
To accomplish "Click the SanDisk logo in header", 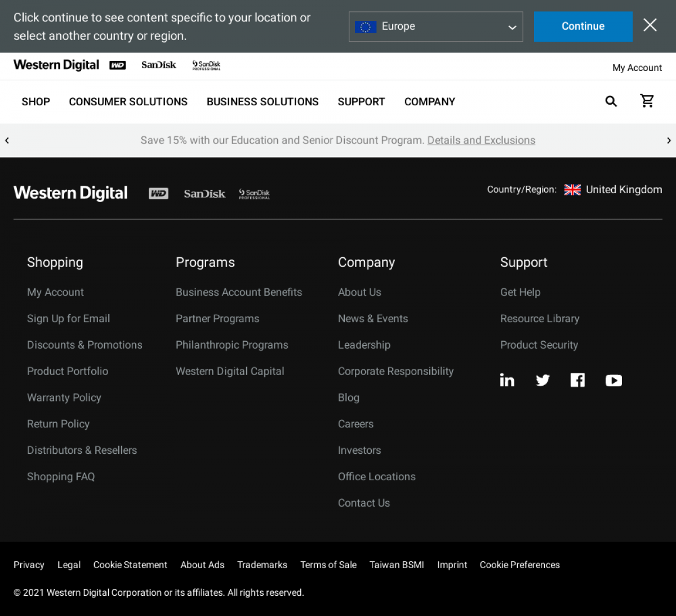I will 159,65.
